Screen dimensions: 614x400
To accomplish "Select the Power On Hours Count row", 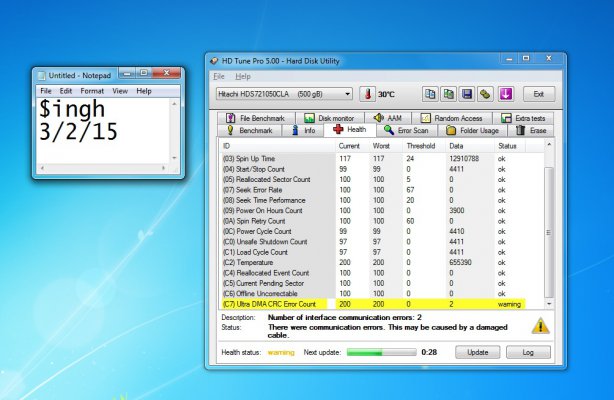I will [x=372, y=210].
